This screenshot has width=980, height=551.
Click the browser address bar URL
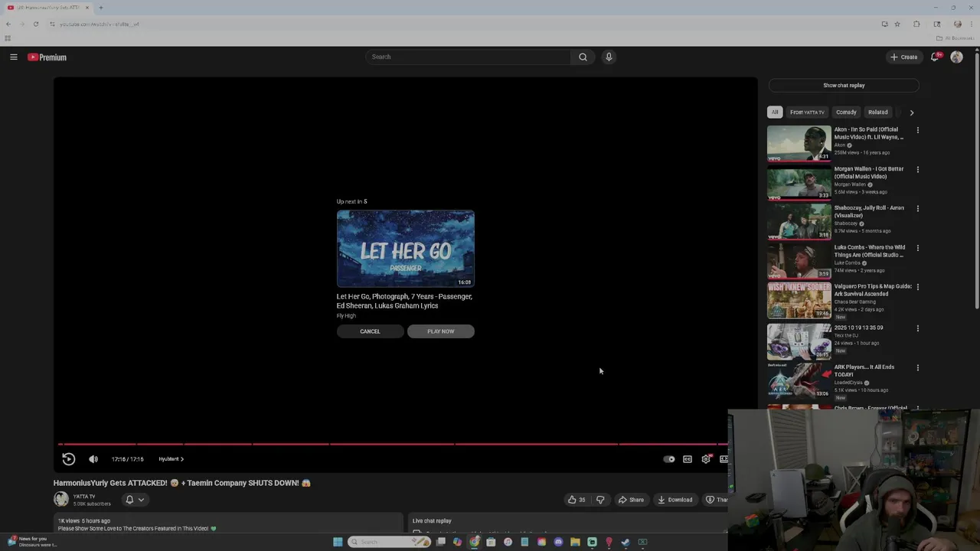(100, 24)
